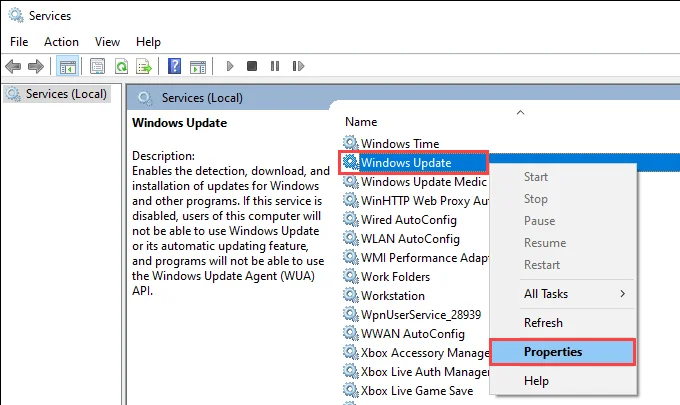Click gear icon next to Work Folders
This screenshot has height=405, width=680.
click(350, 276)
